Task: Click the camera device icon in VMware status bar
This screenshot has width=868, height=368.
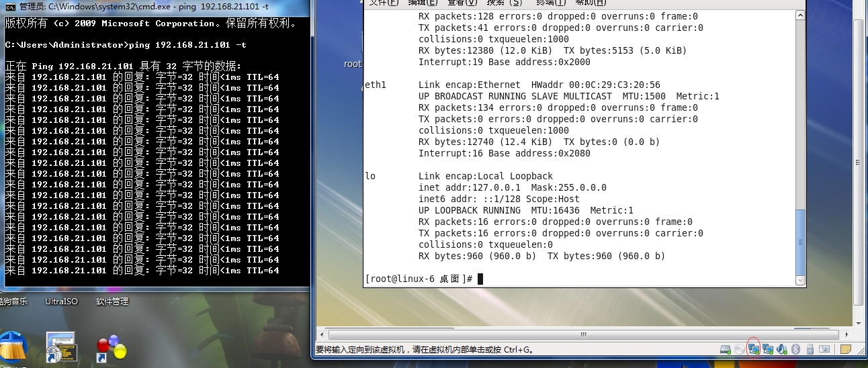Action: [824, 349]
